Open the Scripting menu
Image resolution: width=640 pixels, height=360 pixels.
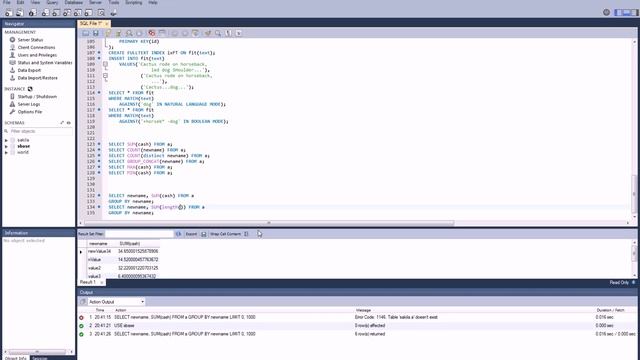[x=133, y=2]
